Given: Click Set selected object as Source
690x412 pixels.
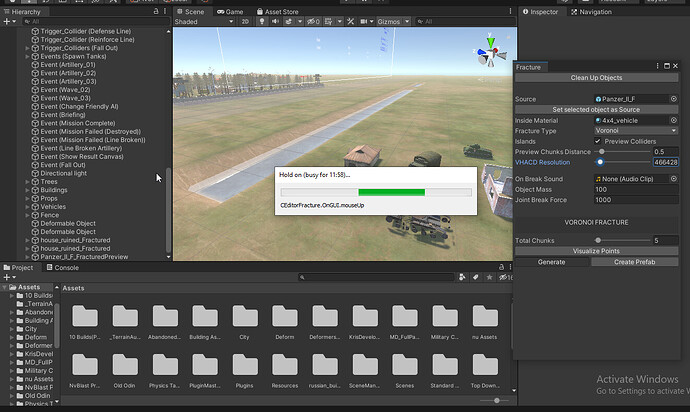Looking at the screenshot, I should click(x=596, y=110).
